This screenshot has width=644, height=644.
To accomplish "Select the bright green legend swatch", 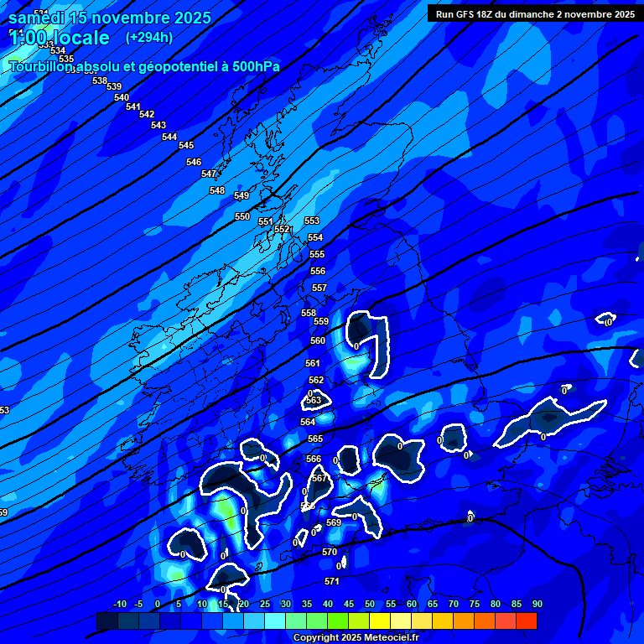I will click(338, 621).
